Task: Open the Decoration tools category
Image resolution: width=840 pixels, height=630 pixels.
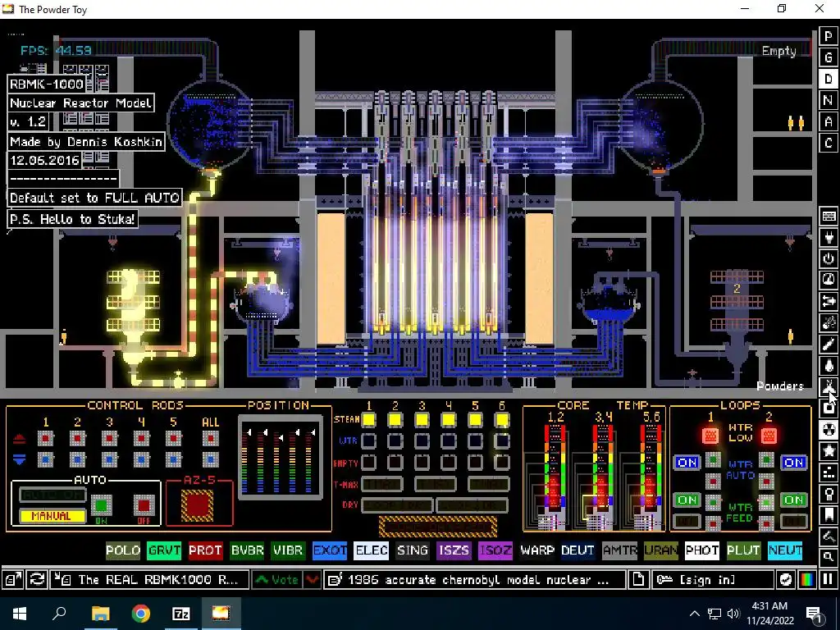Action: pyautogui.click(x=829, y=536)
